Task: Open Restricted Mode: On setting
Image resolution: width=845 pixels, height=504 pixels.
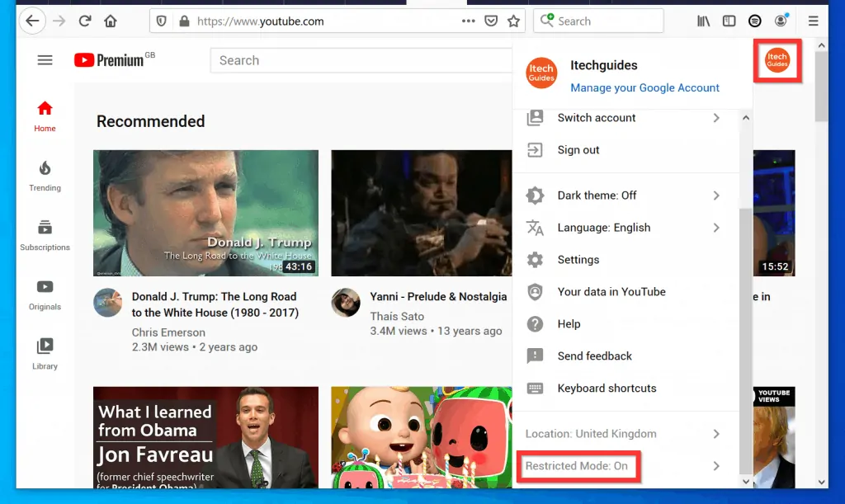Action: tap(625, 466)
